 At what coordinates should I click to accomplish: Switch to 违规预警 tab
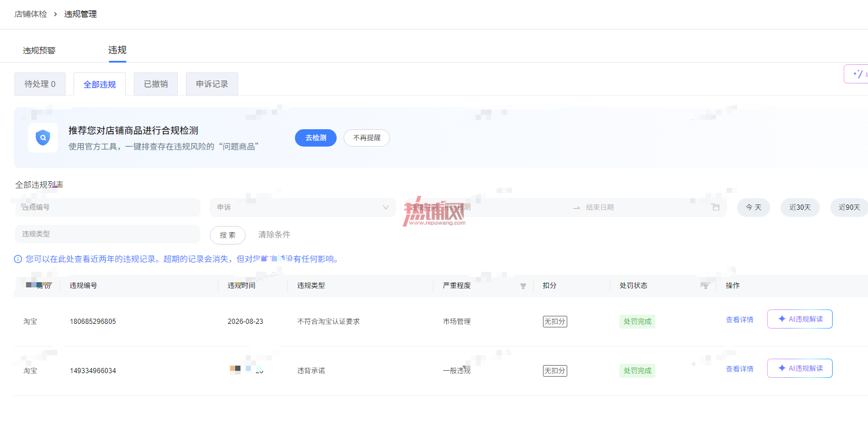point(39,50)
